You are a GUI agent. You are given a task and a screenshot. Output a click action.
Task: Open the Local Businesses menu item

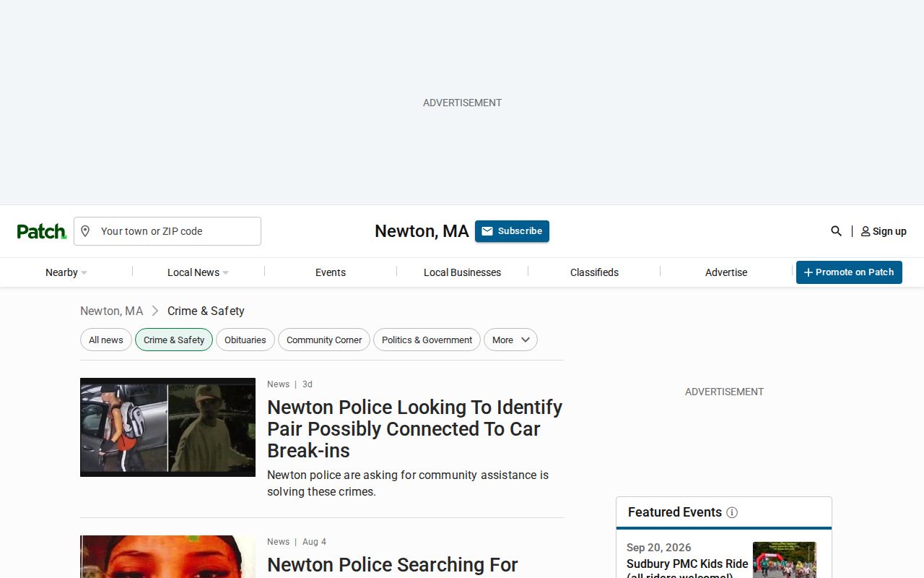(x=462, y=272)
